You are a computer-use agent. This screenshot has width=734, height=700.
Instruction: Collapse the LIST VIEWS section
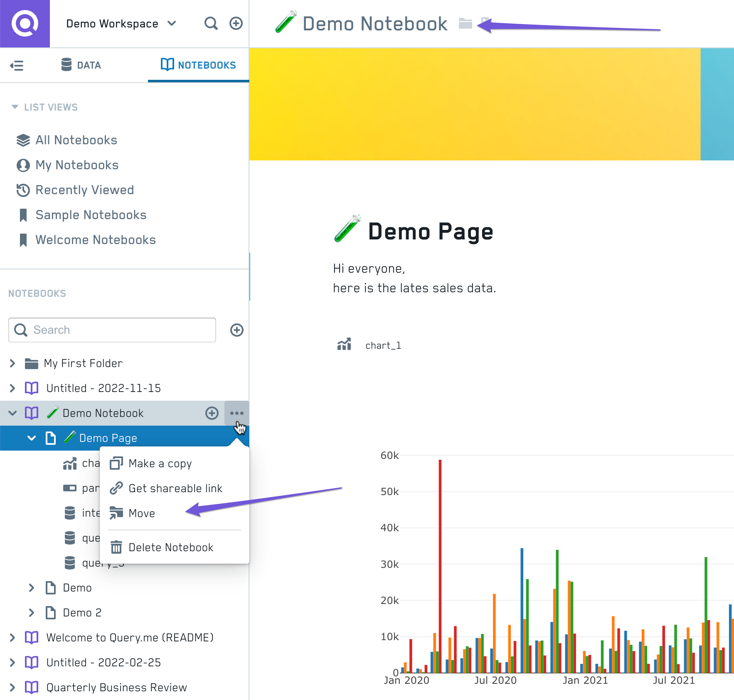tap(15, 107)
